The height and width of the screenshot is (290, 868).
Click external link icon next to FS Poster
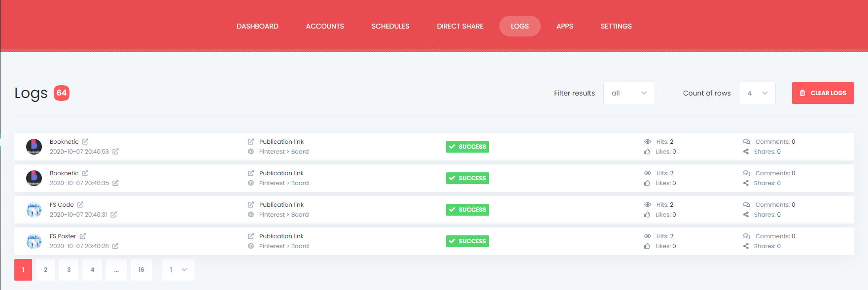(83, 236)
